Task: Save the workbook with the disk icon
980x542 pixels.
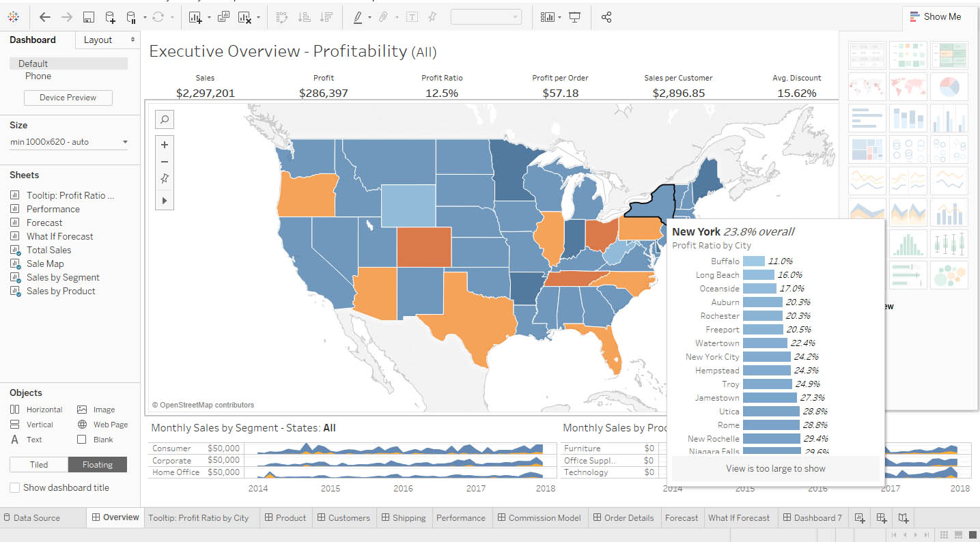Action: (x=88, y=17)
